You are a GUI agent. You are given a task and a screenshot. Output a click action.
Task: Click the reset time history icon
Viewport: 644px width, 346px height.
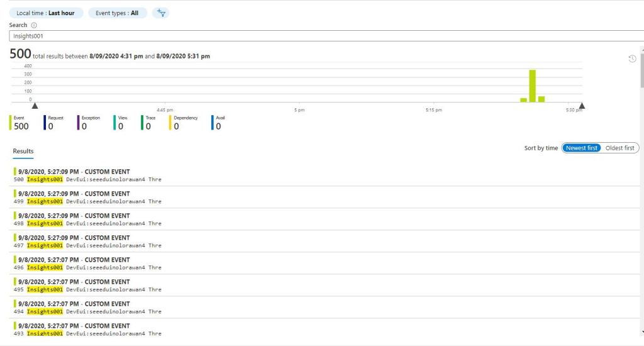tap(632, 59)
